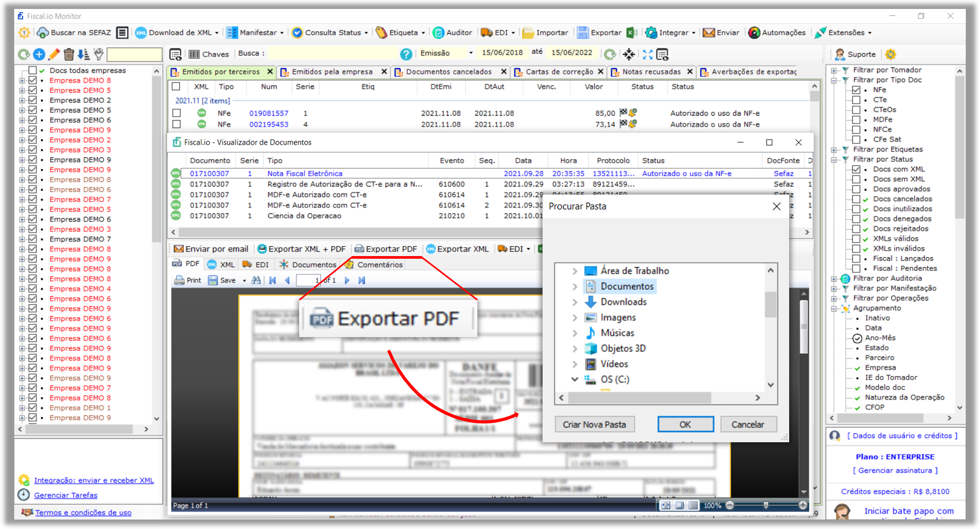The height and width of the screenshot is (529, 980).
Task: Expand Filtrar por Auditoria filter group
Action: click(834, 279)
